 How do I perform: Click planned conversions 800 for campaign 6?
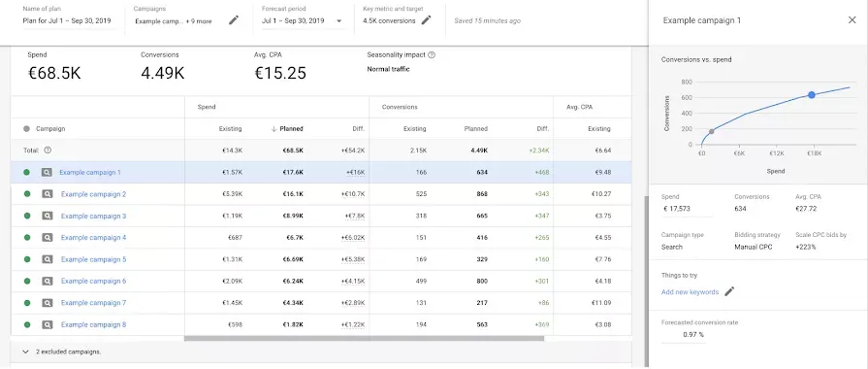click(x=482, y=281)
